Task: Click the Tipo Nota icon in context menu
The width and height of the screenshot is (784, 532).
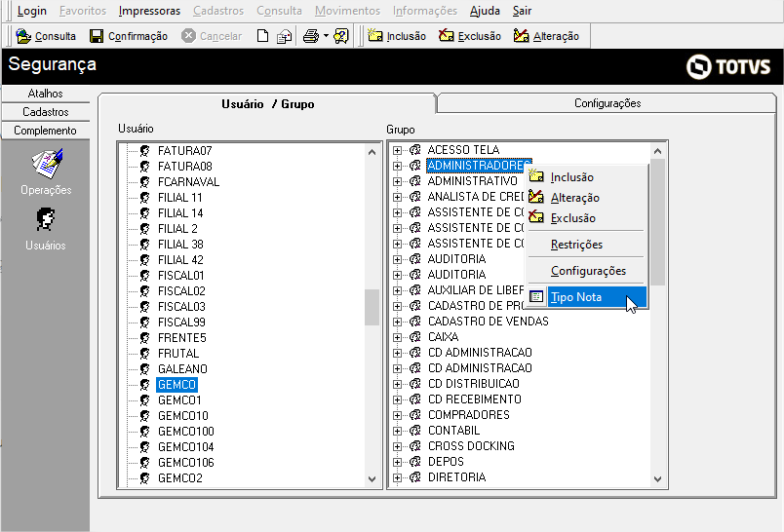Action: tap(536, 297)
